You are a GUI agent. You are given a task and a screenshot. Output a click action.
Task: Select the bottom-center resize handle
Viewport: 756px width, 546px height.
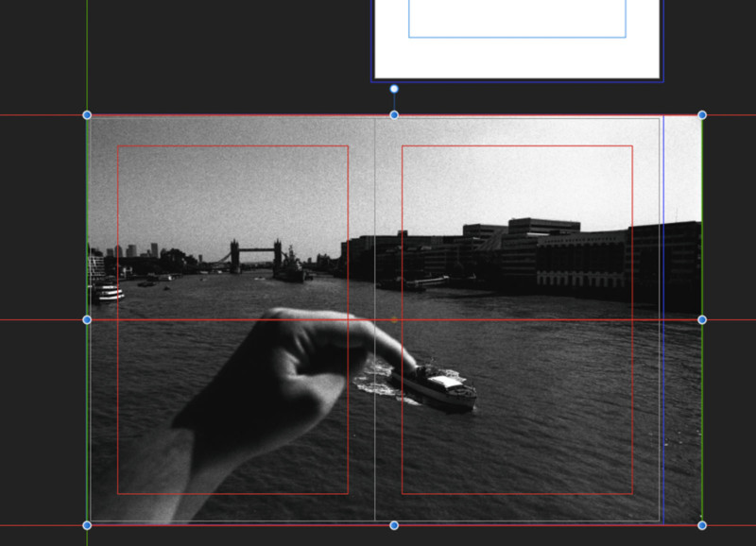click(394, 525)
